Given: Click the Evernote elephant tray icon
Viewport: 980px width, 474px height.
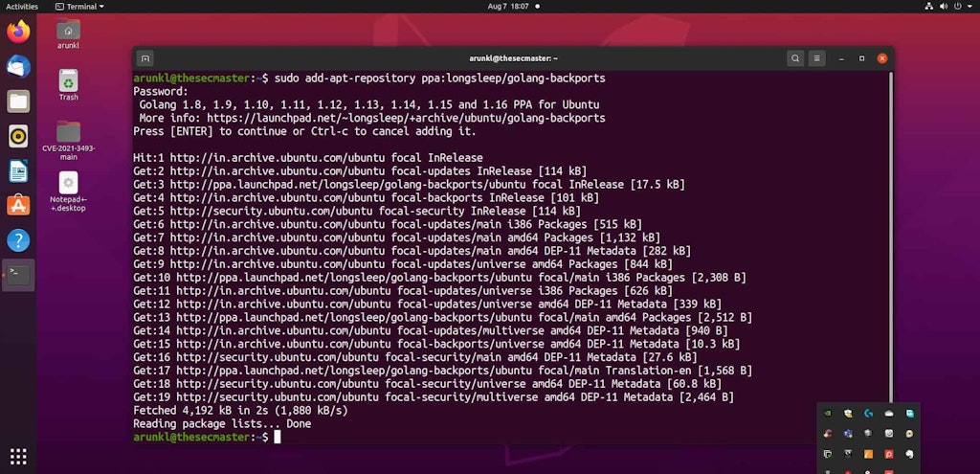Looking at the screenshot, I should tap(909, 454).
